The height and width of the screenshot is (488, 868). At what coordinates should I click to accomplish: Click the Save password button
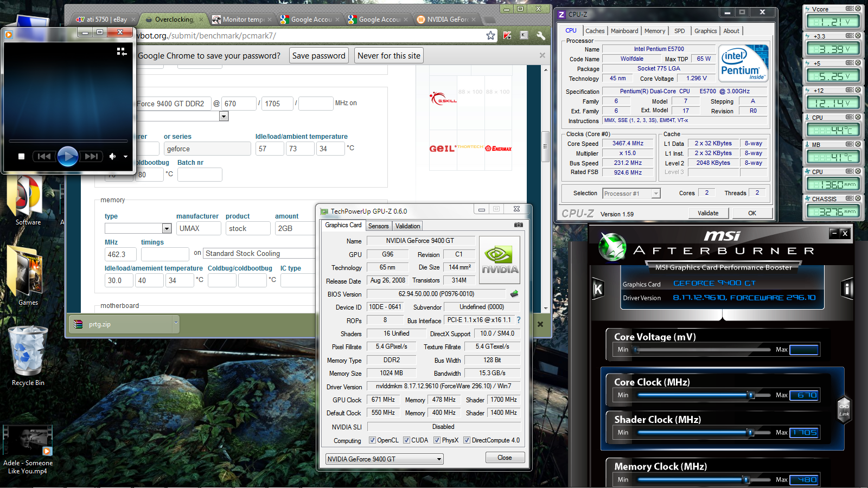coord(318,55)
